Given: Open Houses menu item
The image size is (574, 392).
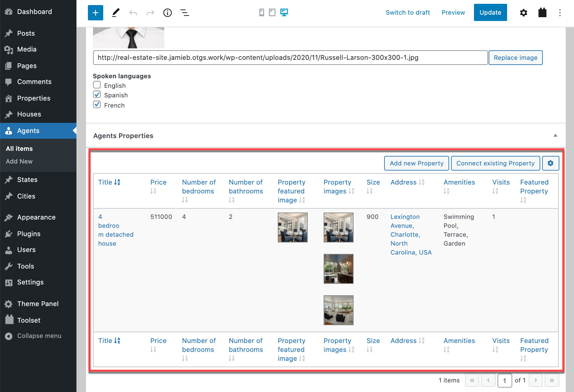Looking at the screenshot, I should coord(29,114).
